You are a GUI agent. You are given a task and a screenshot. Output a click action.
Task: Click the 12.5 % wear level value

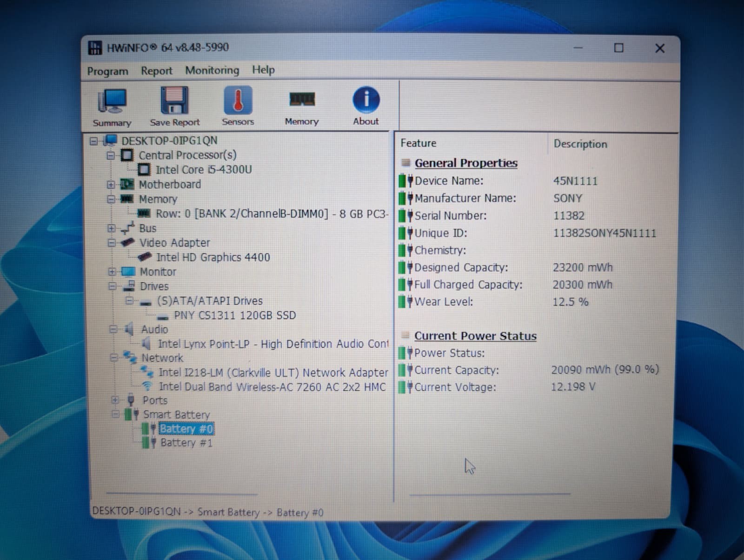570,302
